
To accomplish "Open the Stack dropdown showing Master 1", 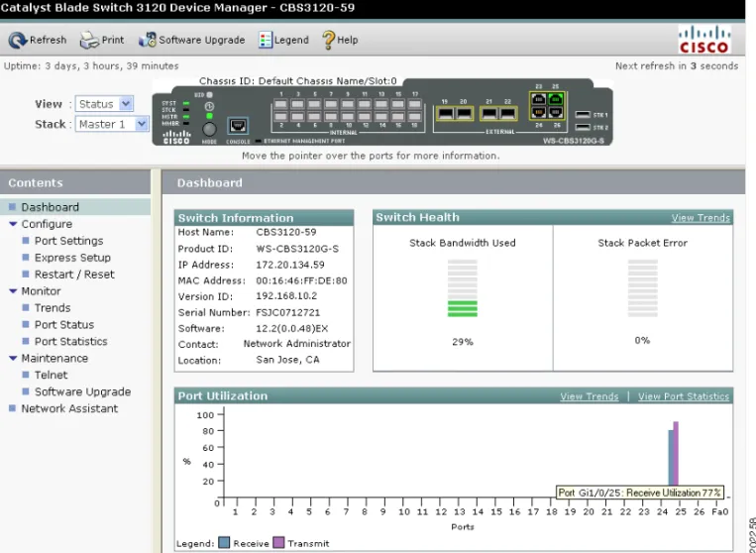I will coord(112,124).
